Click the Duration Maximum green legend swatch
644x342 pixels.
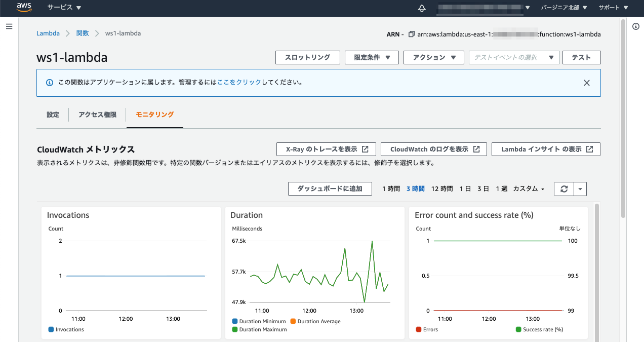click(x=234, y=329)
